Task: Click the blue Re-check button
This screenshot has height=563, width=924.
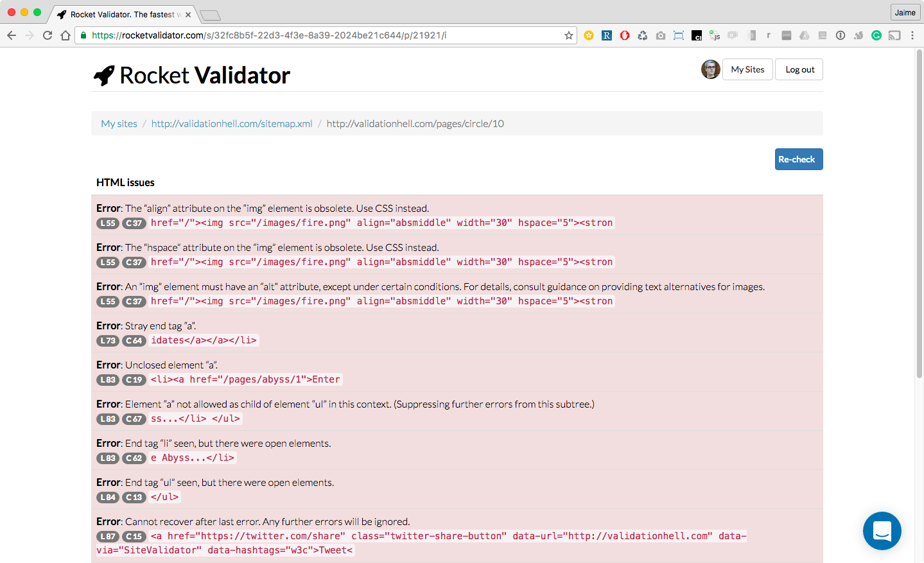Action: [x=799, y=159]
